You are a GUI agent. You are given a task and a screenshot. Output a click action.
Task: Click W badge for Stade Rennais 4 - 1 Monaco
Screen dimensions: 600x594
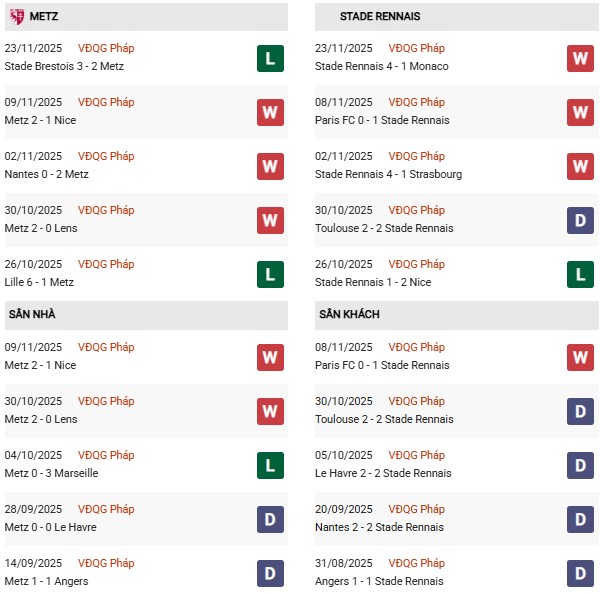(x=581, y=58)
